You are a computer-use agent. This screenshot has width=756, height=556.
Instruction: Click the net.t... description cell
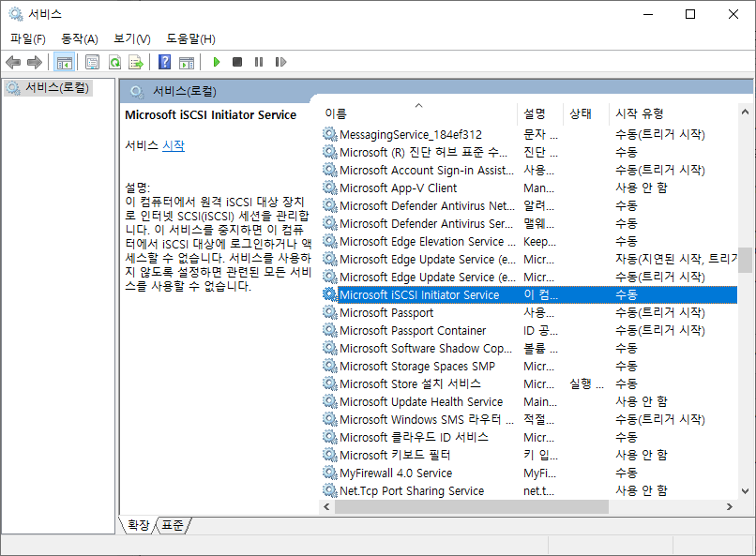[x=539, y=491]
